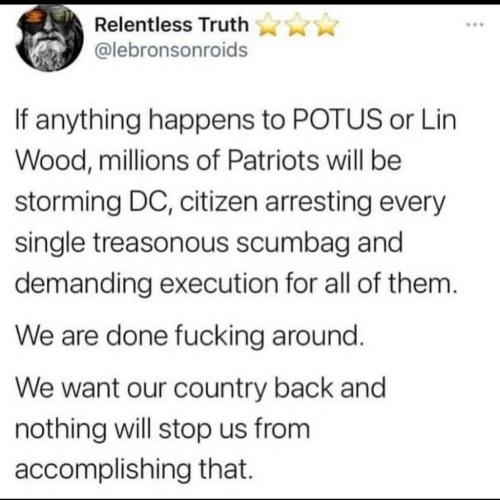Click the word Patriots in the post
The width and height of the screenshot is (500, 500).
(x=273, y=161)
